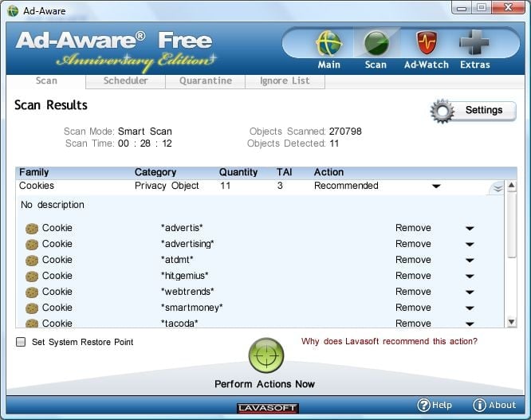Collapse the Cookies family details chevron

tap(498, 189)
